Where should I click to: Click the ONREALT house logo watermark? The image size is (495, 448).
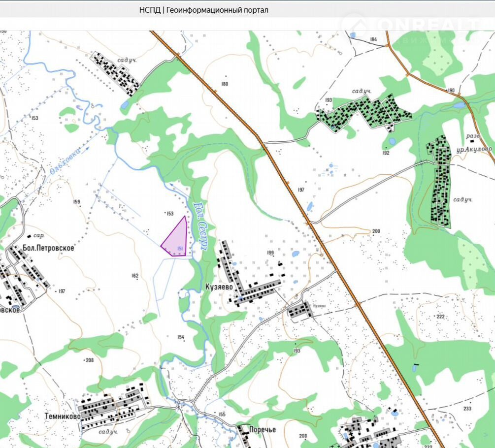pos(355,26)
